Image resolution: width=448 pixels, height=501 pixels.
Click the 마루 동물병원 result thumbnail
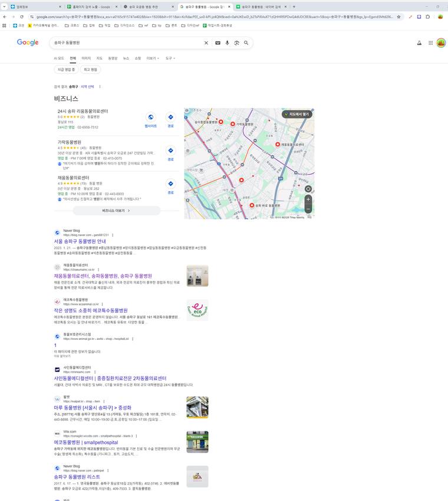click(x=197, y=407)
